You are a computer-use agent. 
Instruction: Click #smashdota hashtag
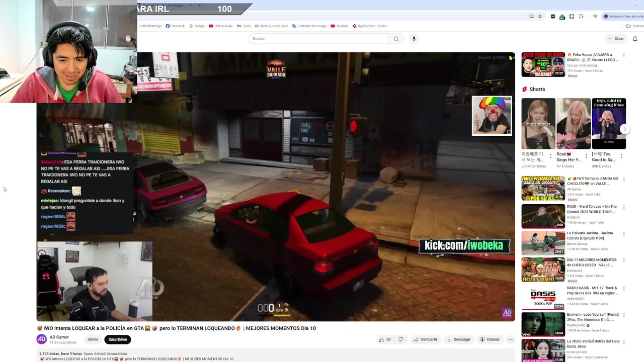point(116,354)
